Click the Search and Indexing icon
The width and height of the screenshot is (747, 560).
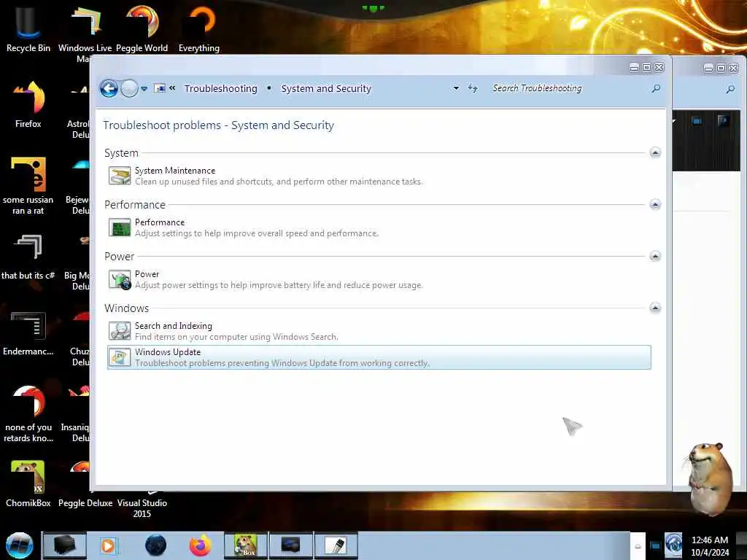click(x=120, y=331)
